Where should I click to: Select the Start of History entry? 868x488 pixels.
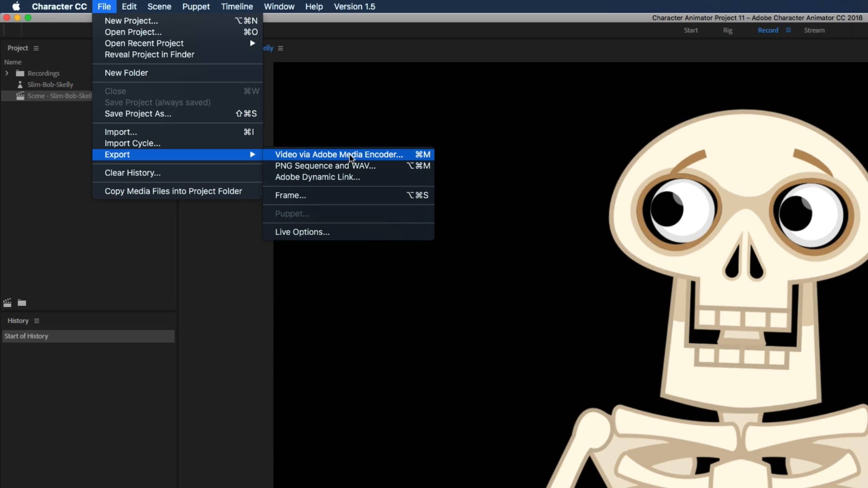[26, 336]
